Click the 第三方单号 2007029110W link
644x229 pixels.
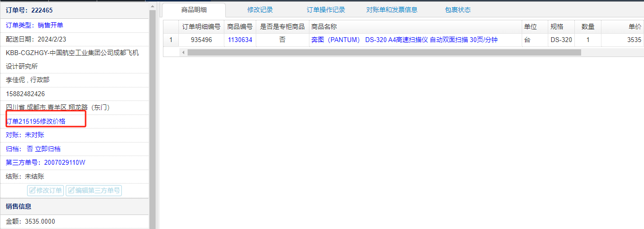pos(45,162)
